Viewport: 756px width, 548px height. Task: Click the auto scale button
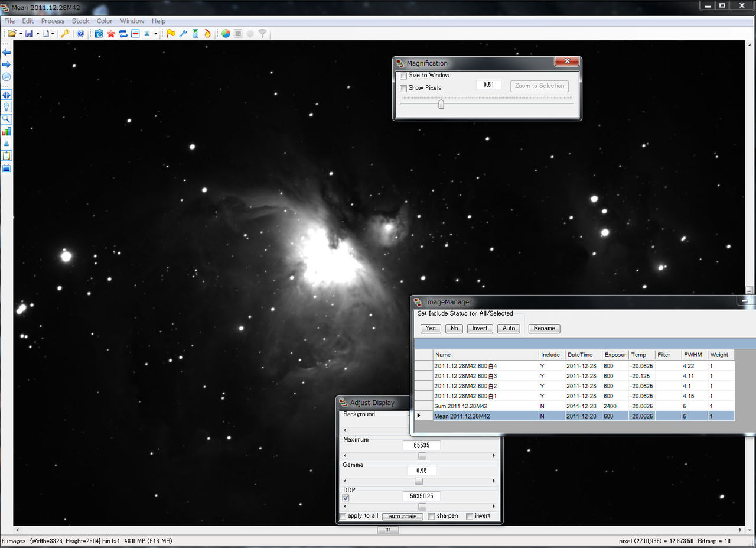click(402, 516)
